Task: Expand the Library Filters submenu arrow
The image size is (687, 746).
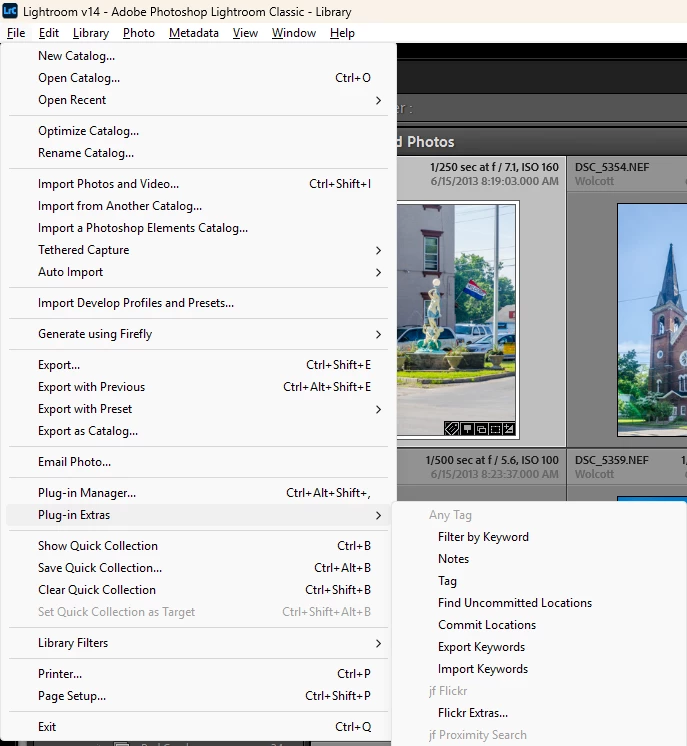Action: (x=378, y=643)
